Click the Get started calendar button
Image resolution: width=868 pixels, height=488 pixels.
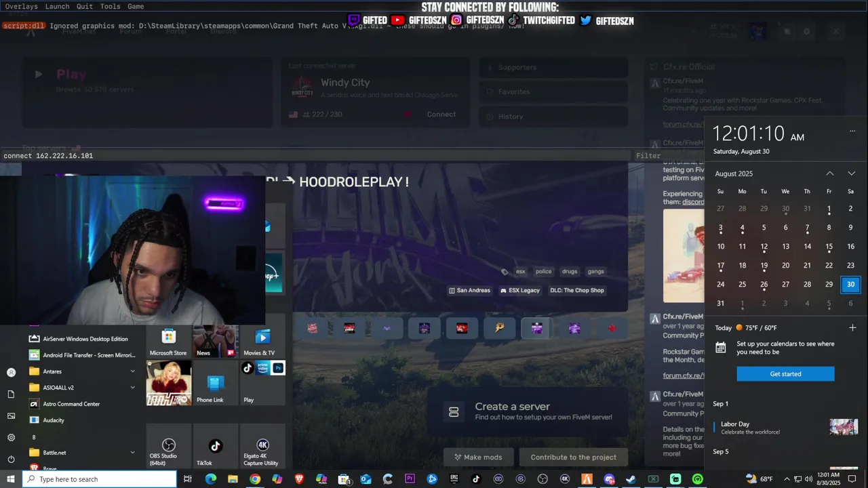tap(785, 374)
